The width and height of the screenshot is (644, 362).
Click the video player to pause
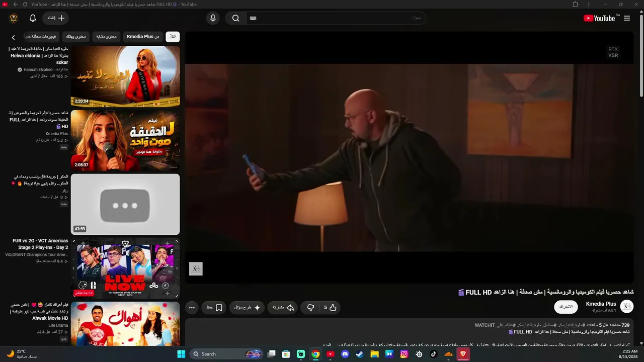pos(409,157)
